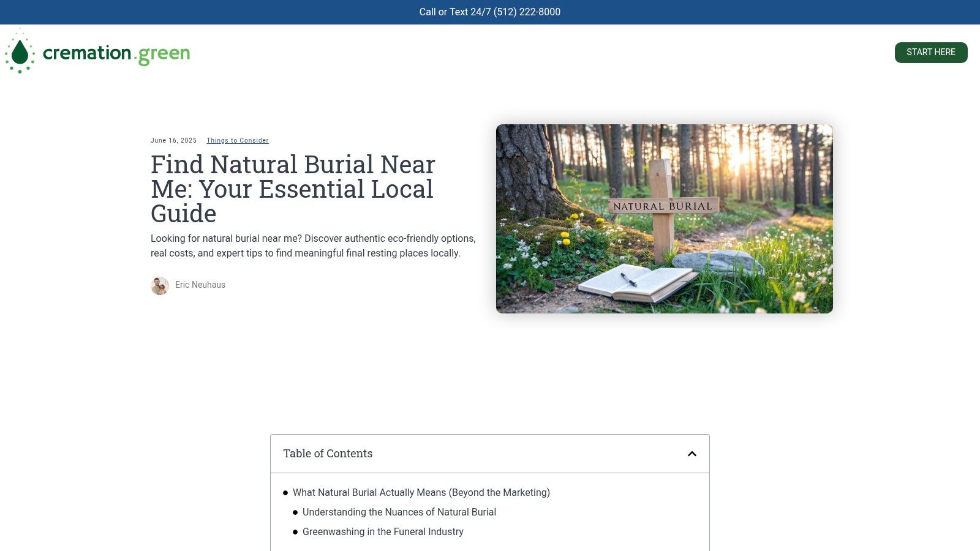
Task: Open the Table of Contents header
Action: (328, 454)
